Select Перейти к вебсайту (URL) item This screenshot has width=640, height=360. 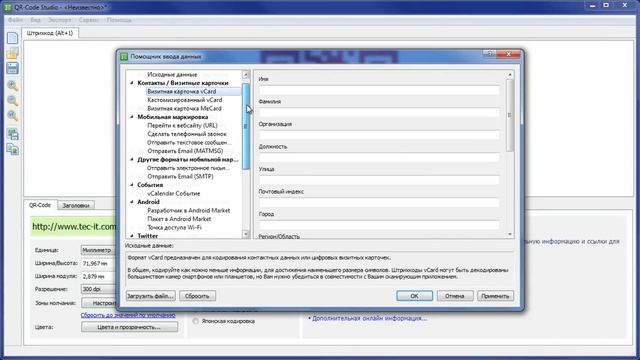tap(182, 125)
